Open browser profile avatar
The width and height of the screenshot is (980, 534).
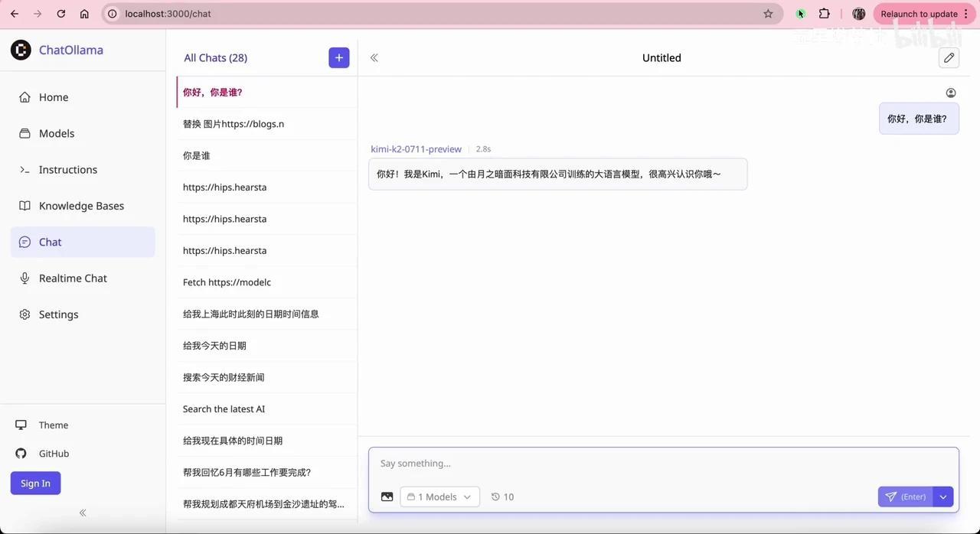coord(859,14)
